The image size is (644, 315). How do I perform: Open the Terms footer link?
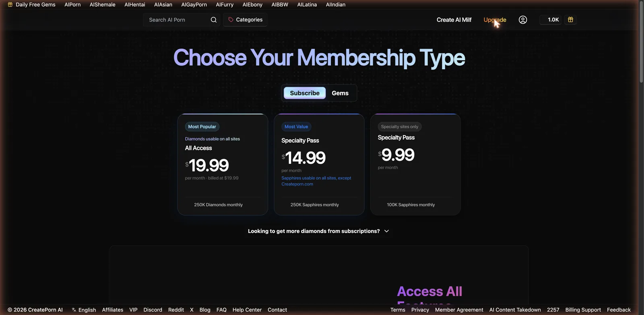pos(398,310)
